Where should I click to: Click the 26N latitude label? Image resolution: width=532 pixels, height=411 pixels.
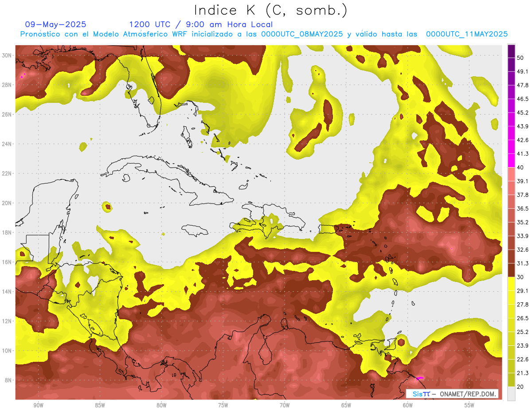[8, 114]
